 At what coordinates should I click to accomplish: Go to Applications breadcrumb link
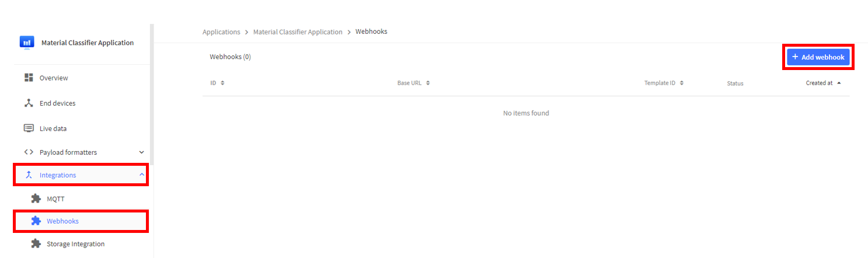pyautogui.click(x=221, y=32)
